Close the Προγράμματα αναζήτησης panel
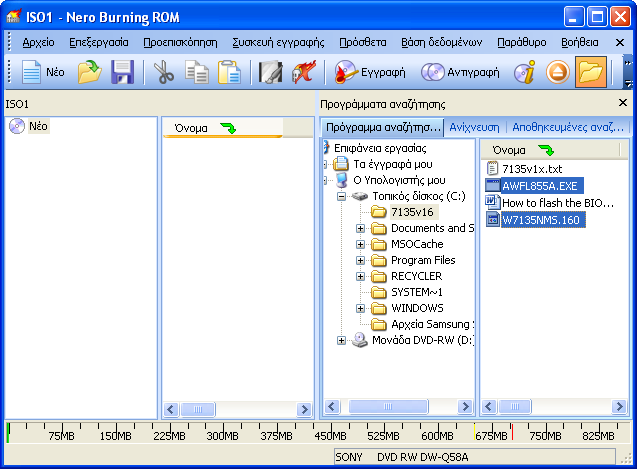This screenshot has width=637, height=469. click(623, 103)
